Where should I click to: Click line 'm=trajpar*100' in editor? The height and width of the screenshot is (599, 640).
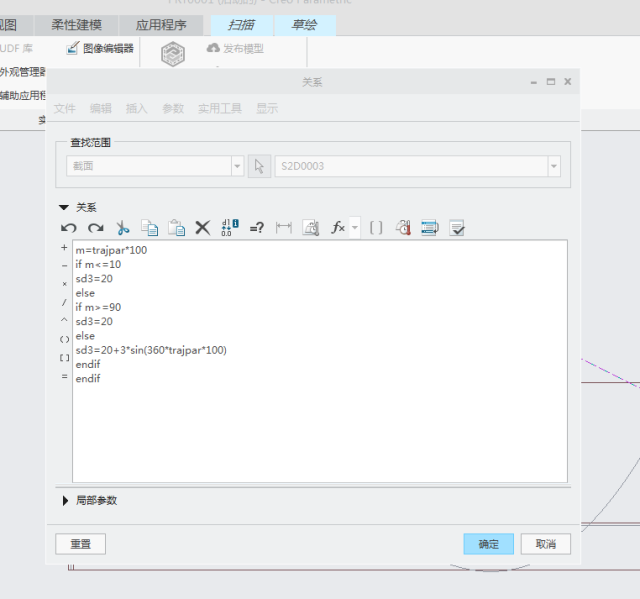(x=111, y=250)
